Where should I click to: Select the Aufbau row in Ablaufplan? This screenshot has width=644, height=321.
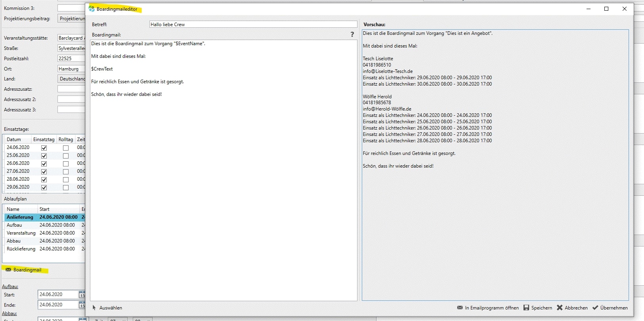[x=44, y=225]
